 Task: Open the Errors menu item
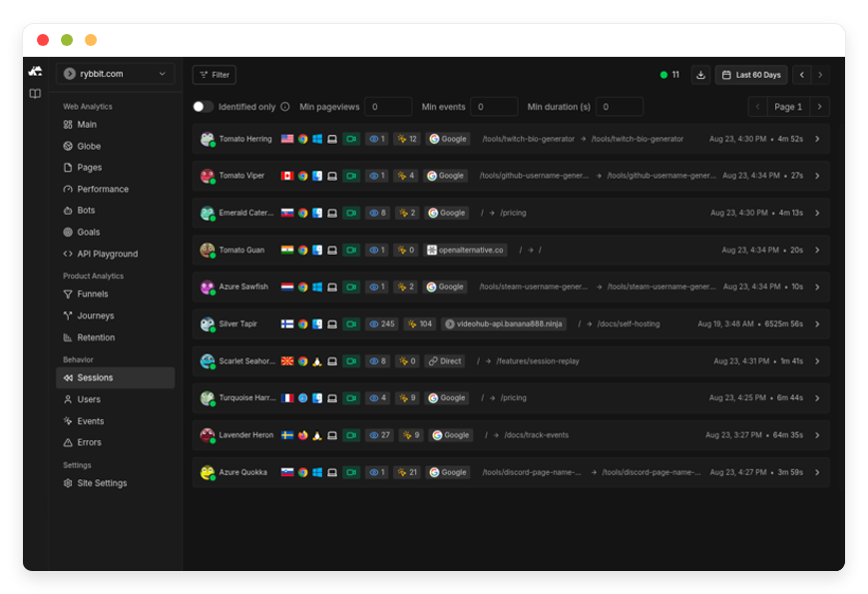point(115,442)
